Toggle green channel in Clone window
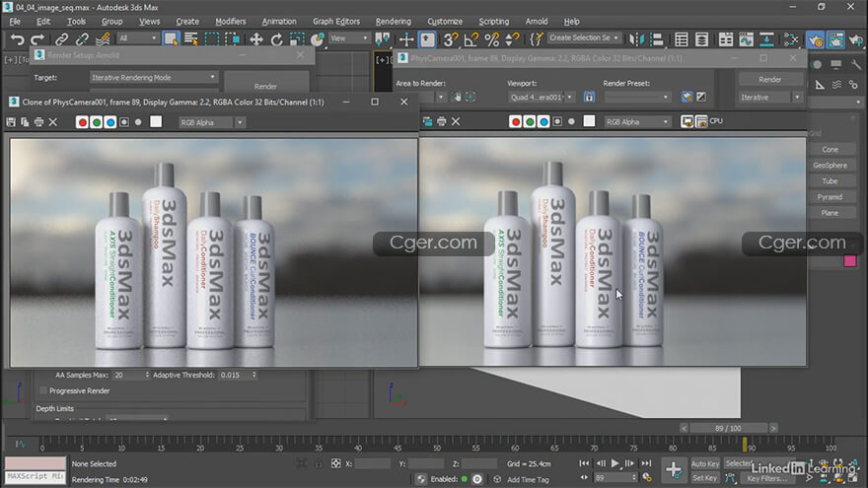This screenshot has width=868, height=488. coord(97,122)
